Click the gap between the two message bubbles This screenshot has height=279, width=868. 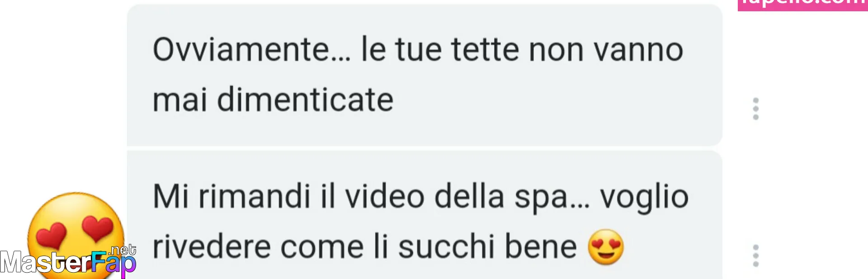point(425,149)
